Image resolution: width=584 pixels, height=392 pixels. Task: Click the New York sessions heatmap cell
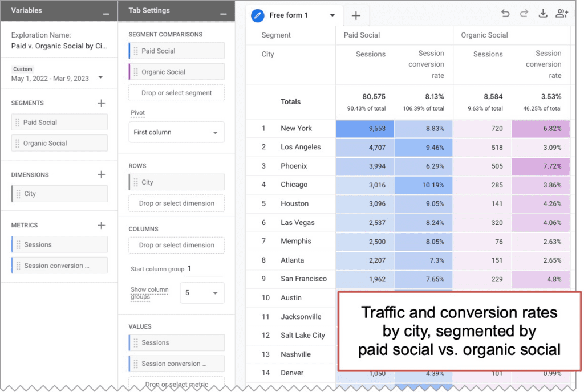[x=365, y=129]
